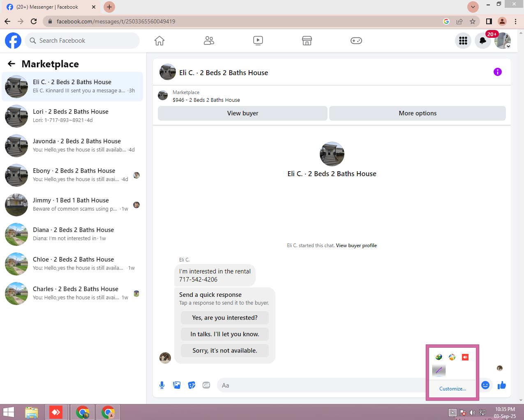Screen dimensions: 524x420
Task: Click the address bar URL
Action: 116,21
